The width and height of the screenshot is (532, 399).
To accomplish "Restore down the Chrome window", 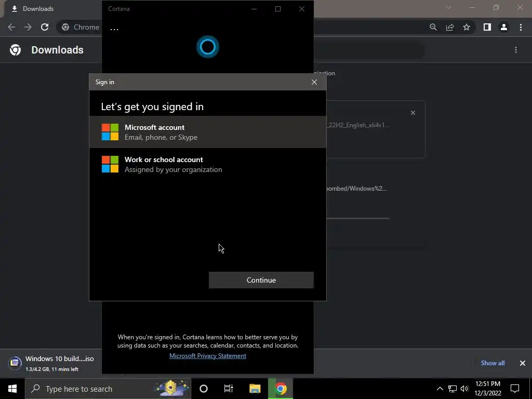I will (x=496, y=7).
